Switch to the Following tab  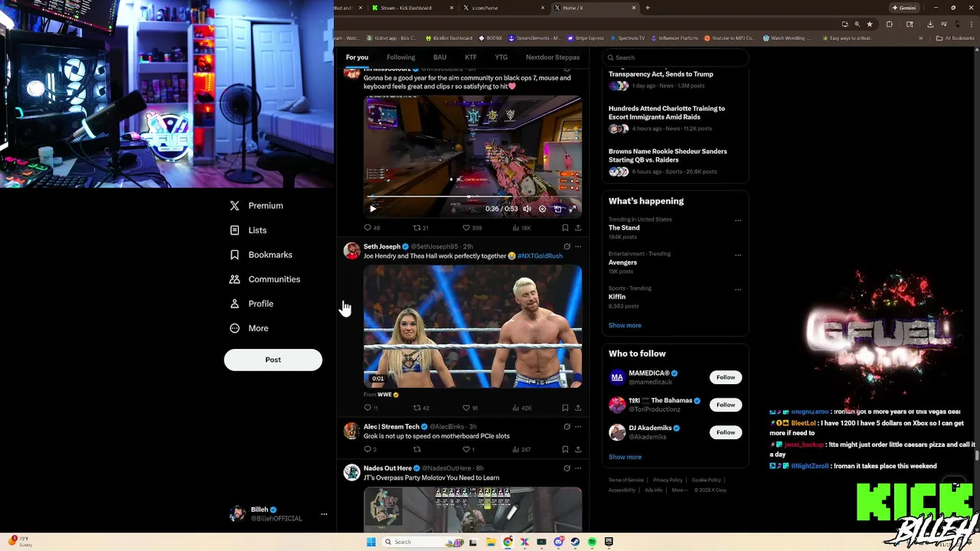pos(400,57)
